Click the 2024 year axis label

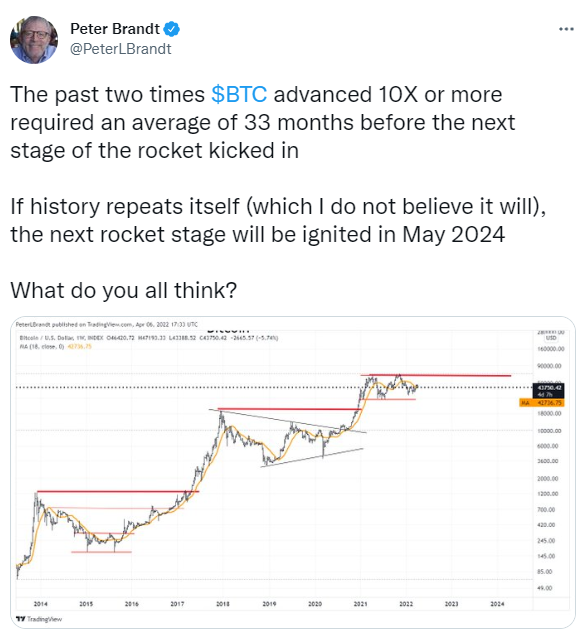coord(497,604)
